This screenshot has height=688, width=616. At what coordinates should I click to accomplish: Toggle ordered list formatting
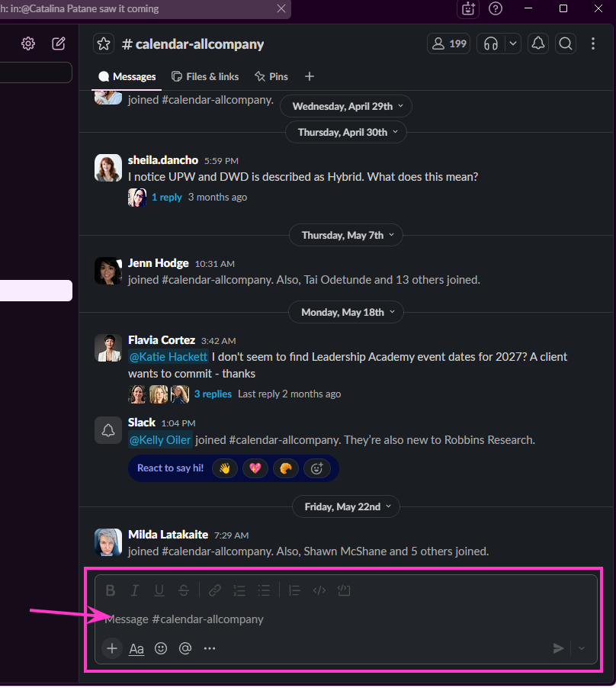pyautogui.click(x=239, y=590)
